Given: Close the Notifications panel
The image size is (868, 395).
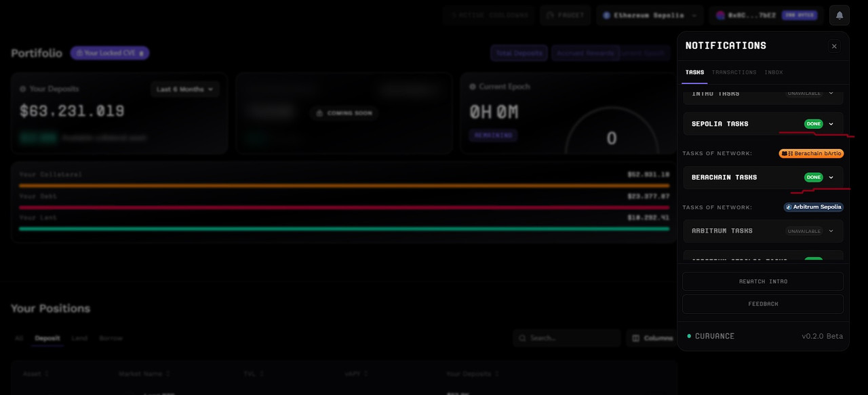Looking at the screenshot, I should [834, 46].
